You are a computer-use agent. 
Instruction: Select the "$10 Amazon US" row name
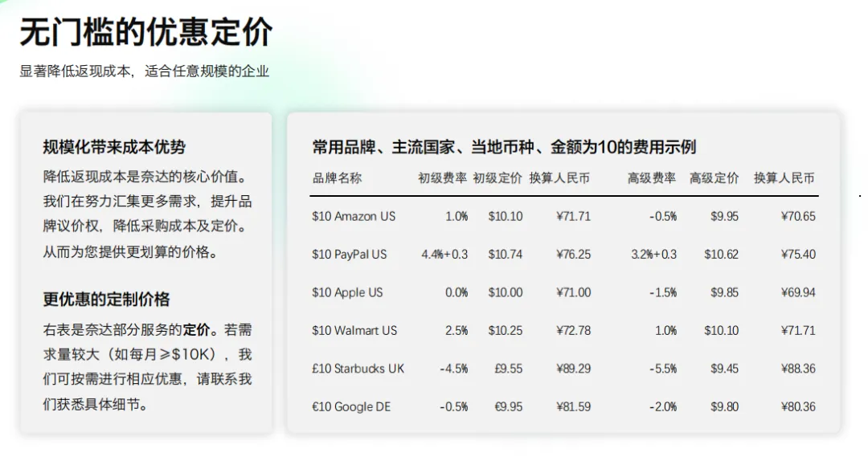click(x=354, y=216)
